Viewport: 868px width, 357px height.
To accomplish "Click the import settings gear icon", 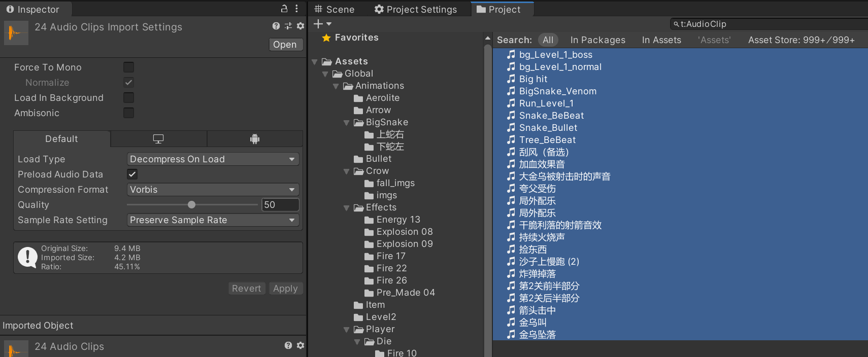I will click(301, 26).
